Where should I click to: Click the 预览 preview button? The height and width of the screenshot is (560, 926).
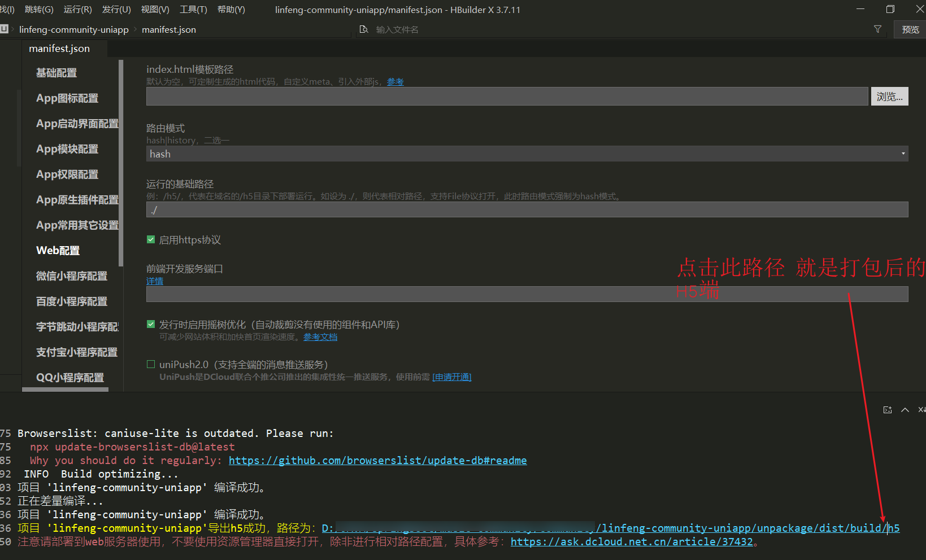click(x=910, y=29)
